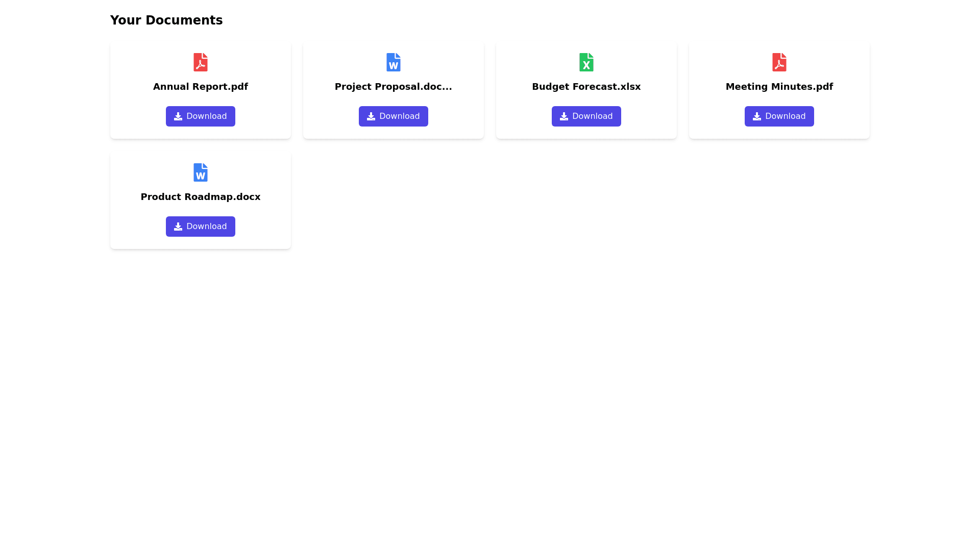The height and width of the screenshot is (551, 980).
Task: Click the download arrow icon for Meeting Minutes
Action: pos(757,116)
